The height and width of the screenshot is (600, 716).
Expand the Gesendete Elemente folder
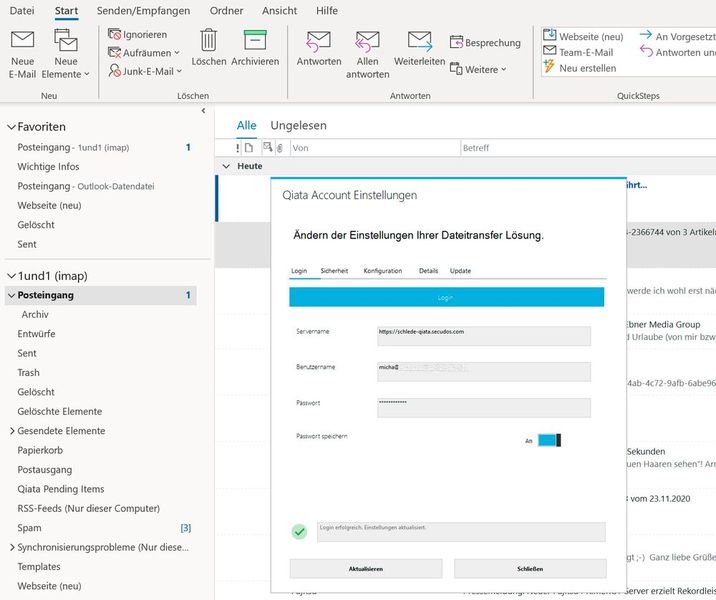11,431
